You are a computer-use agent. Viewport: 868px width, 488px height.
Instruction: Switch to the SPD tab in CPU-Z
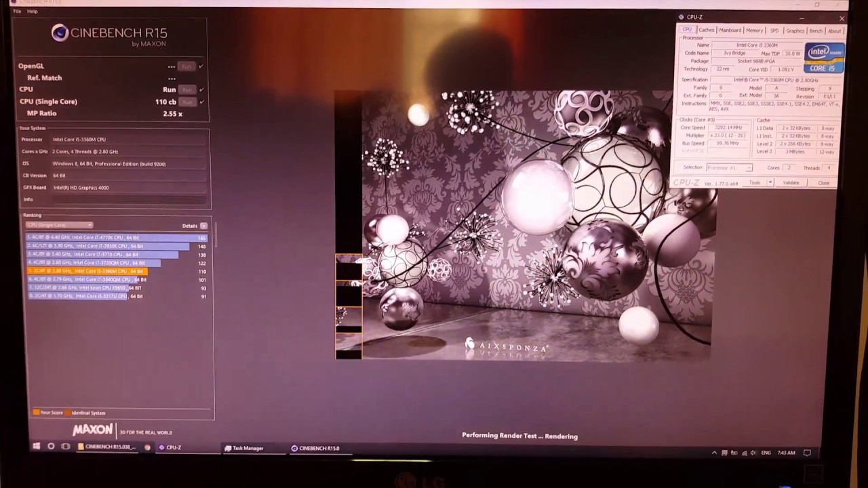click(x=774, y=30)
